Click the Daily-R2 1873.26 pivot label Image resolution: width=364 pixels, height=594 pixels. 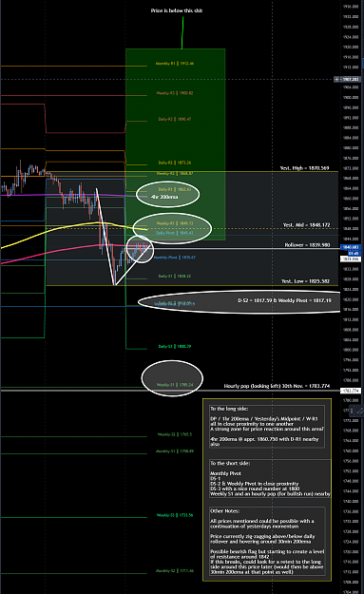175,163
